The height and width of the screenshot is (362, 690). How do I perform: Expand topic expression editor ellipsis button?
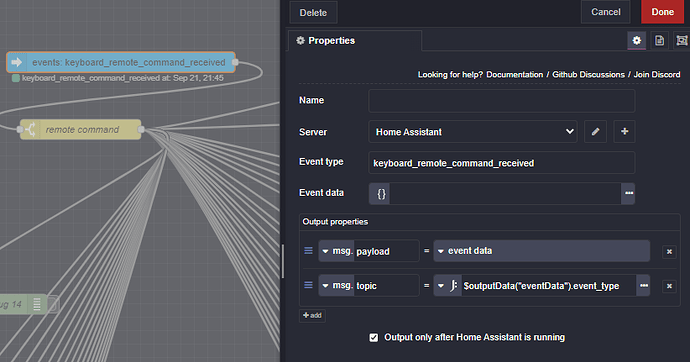coord(643,285)
